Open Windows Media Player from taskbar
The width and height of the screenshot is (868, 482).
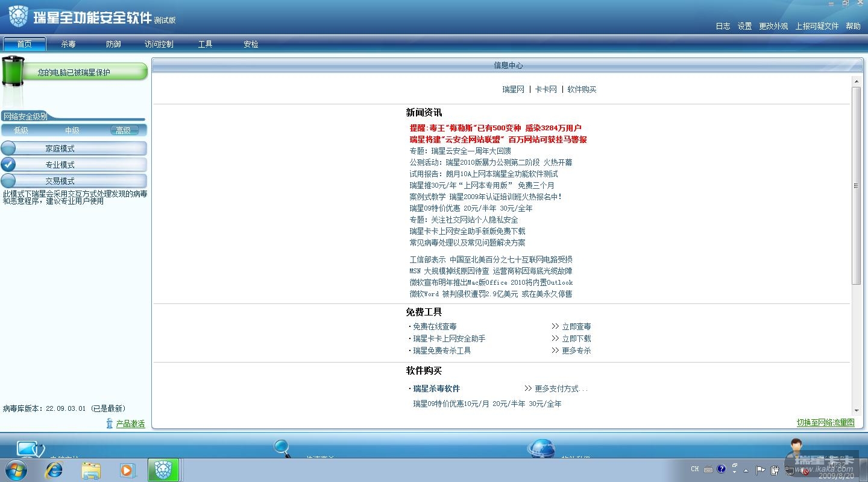pyautogui.click(x=128, y=470)
